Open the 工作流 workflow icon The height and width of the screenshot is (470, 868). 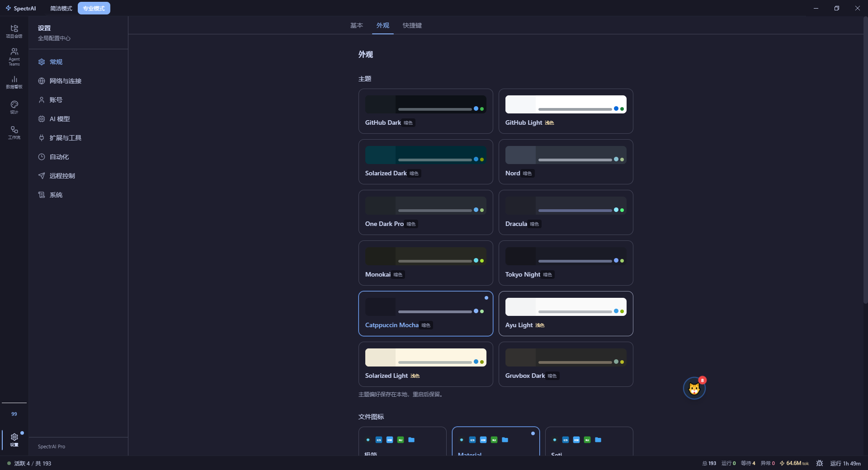[x=14, y=132]
